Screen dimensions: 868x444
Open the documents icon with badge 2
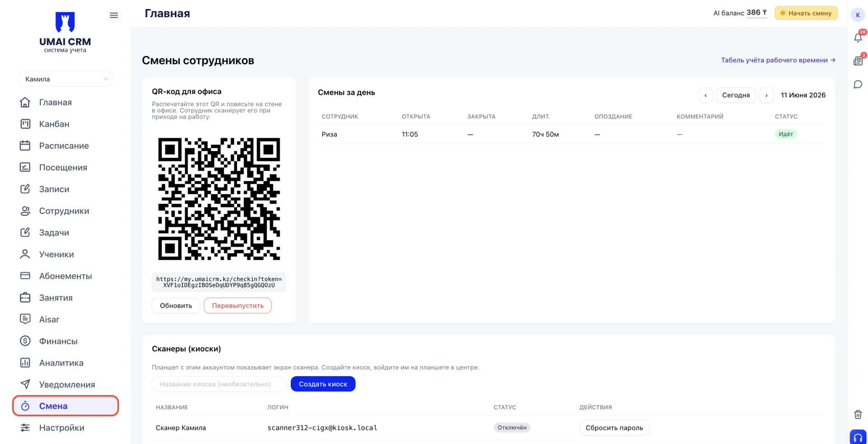pyautogui.click(x=858, y=61)
